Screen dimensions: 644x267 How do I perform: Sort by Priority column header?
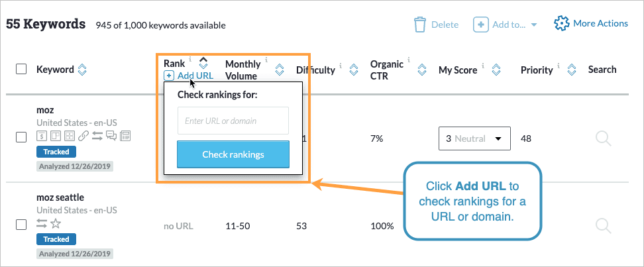point(571,69)
